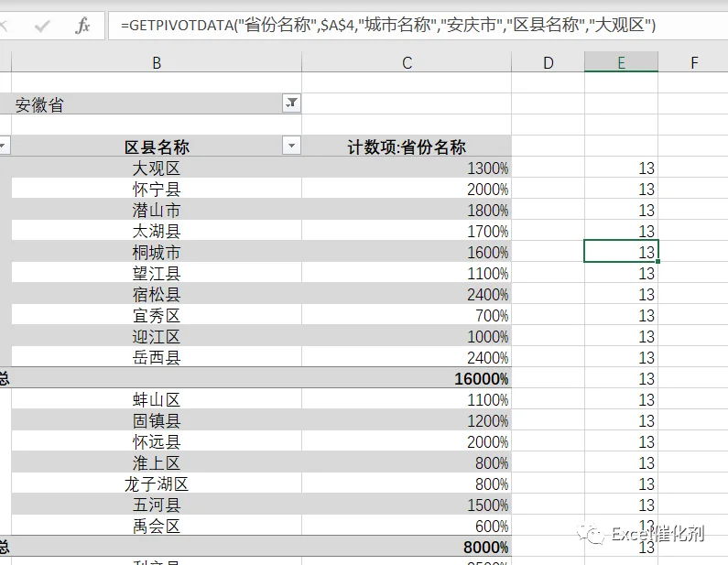Click the 600% value for 禹会区
Viewport: 728px width, 565px height.
point(407,526)
